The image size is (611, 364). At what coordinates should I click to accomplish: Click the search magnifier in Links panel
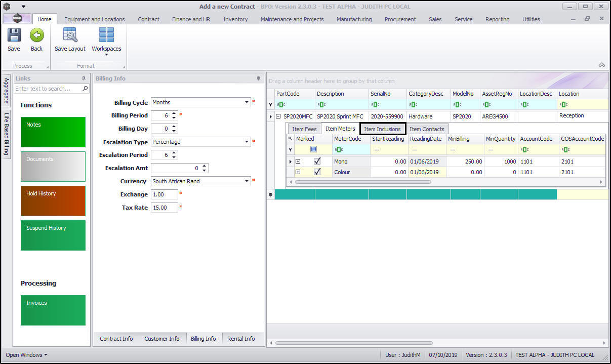85,89
